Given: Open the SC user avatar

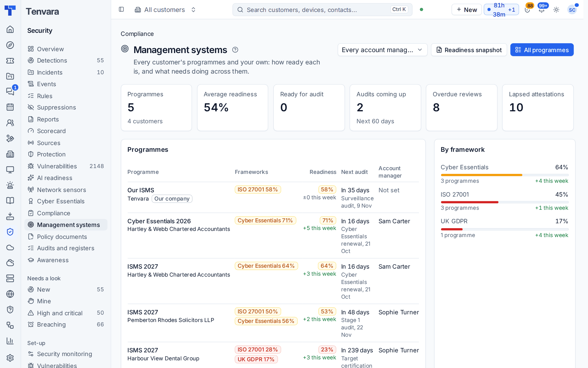Looking at the screenshot, I should click(x=572, y=10).
